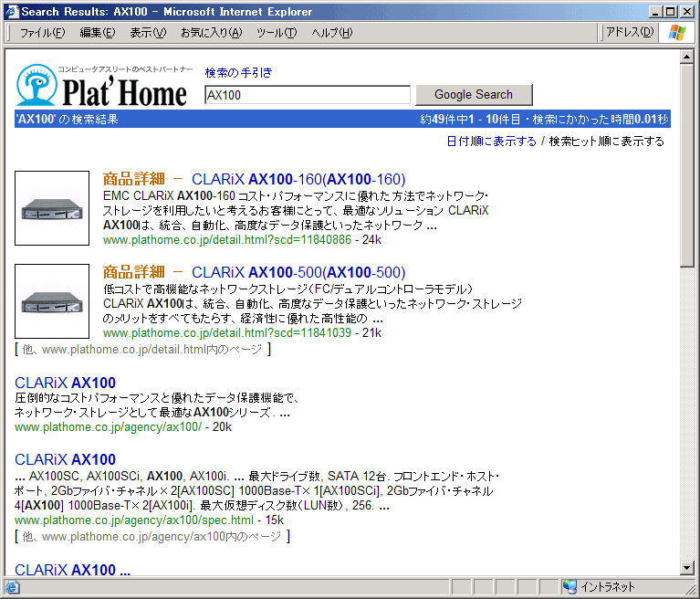Open the AX100-500 product thumbnail
Screen dimensions: 700x599
52,301
